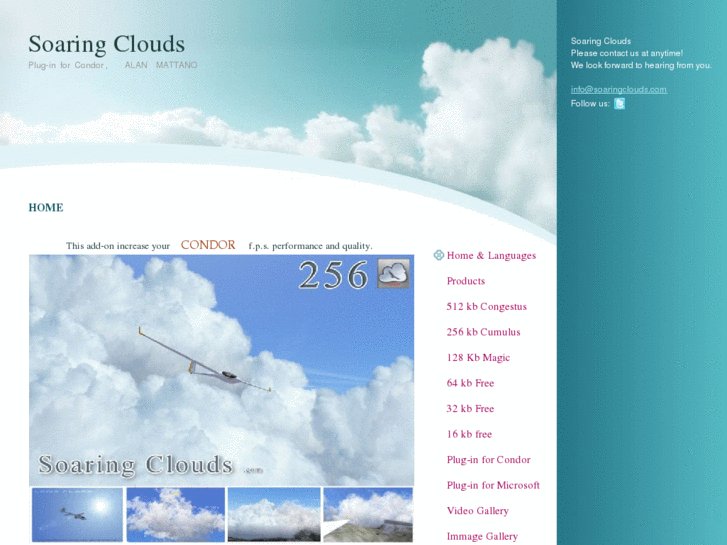The height and width of the screenshot is (545, 727).
Task: Select the 128 Kb Magic menu entry
Action: [478, 358]
